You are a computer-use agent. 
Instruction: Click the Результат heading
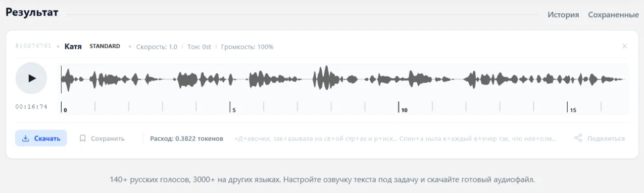(32, 13)
